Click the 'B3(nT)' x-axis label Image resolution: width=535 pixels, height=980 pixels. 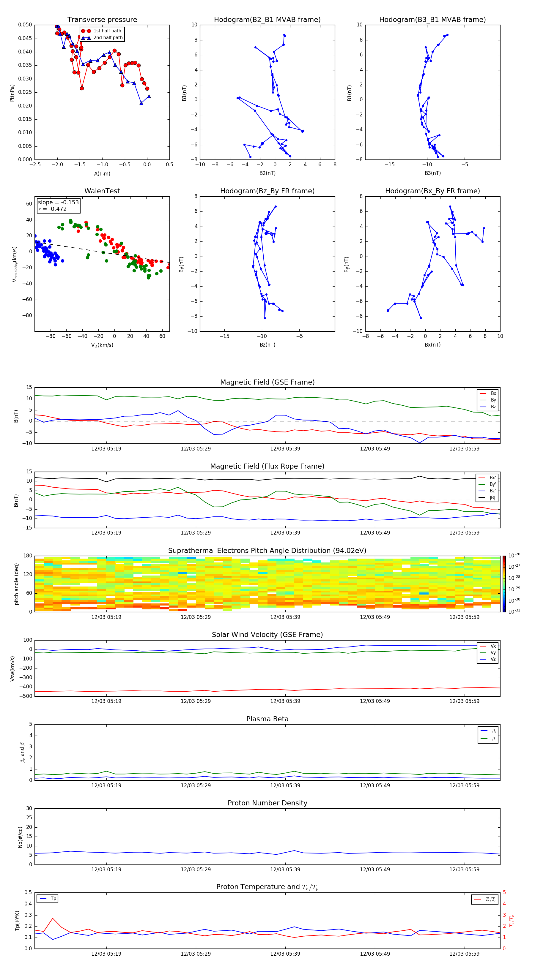(x=432, y=173)
